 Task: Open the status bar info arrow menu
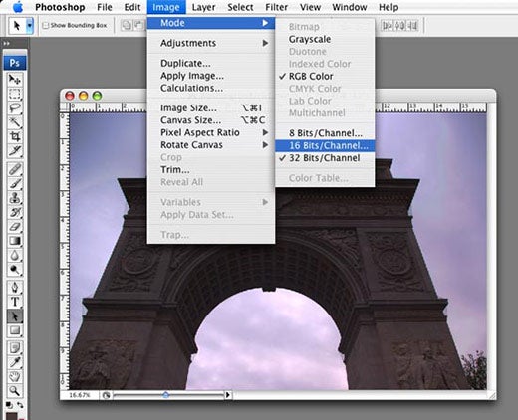coord(228,395)
